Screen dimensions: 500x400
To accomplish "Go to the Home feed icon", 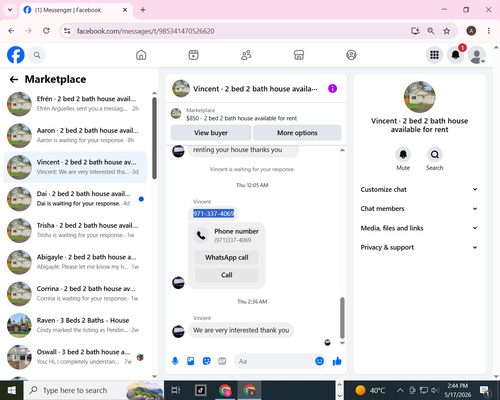I will [x=141, y=55].
